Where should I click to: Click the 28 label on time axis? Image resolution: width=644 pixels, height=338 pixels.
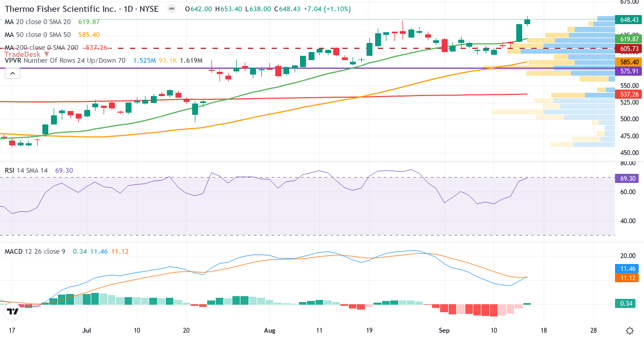click(x=594, y=330)
